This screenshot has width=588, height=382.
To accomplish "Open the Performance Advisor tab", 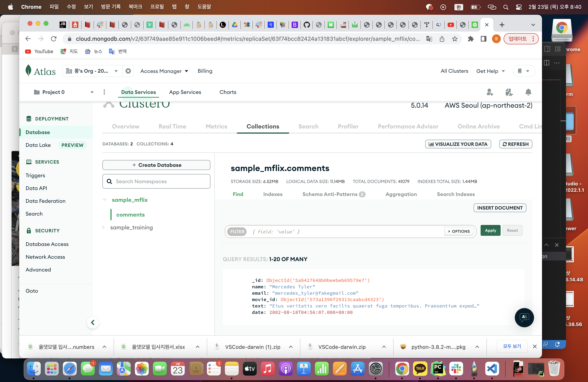I will click(x=408, y=126).
